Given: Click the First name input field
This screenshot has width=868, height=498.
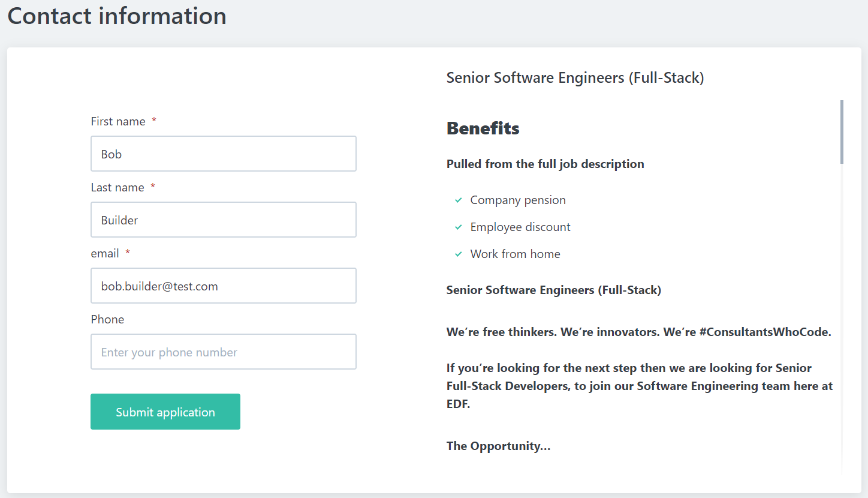Looking at the screenshot, I should coord(223,154).
